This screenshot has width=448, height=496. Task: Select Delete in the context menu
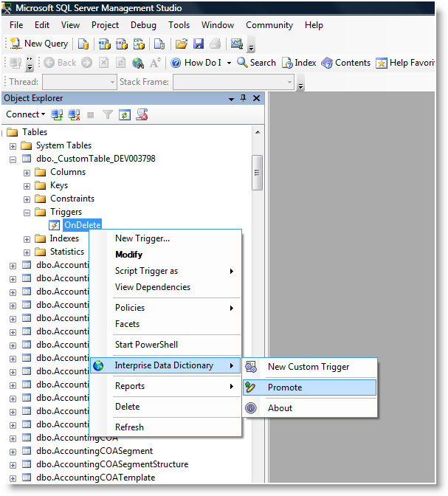point(165,407)
